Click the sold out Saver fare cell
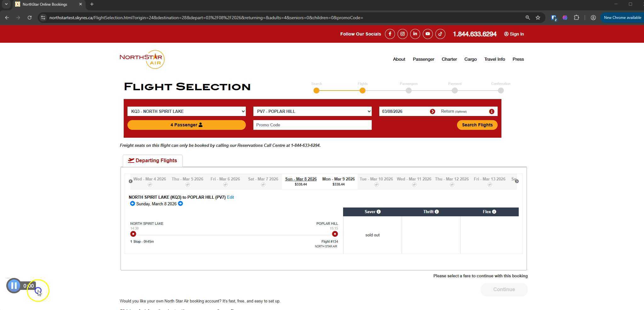Screen dimensions: 644x310 click(372, 235)
